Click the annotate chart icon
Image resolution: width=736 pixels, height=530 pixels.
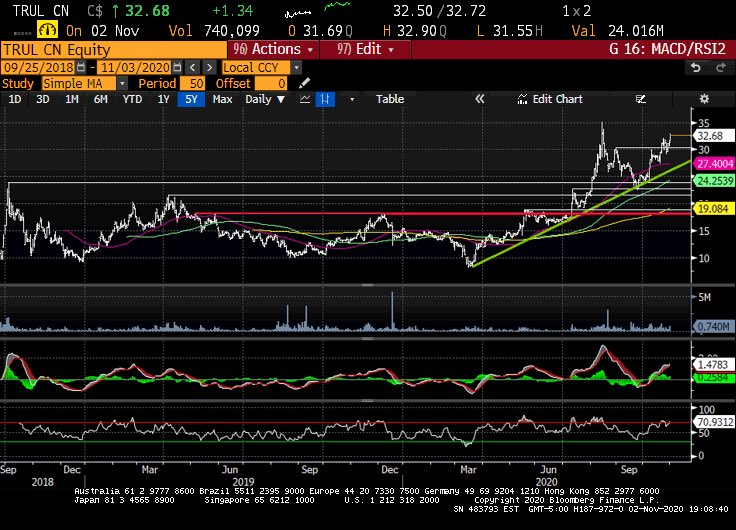pyautogui.click(x=641, y=99)
